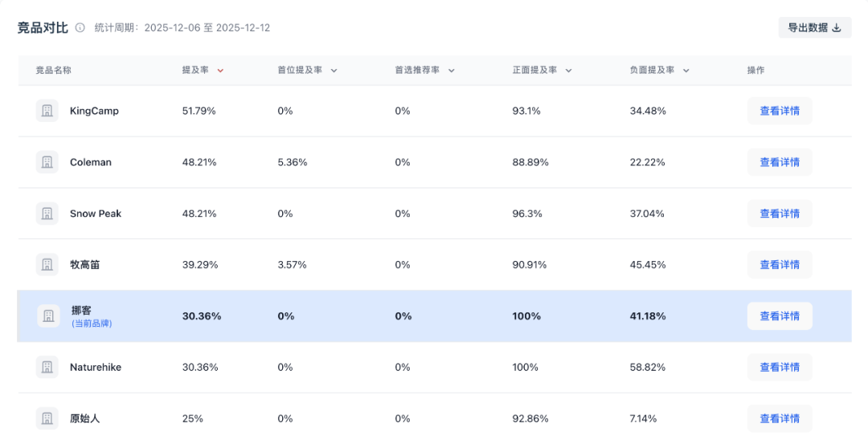Viewport: 868px width, 448px height.
Task: Click the Snow Peak brand building icon
Action: [x=47, y=214]
